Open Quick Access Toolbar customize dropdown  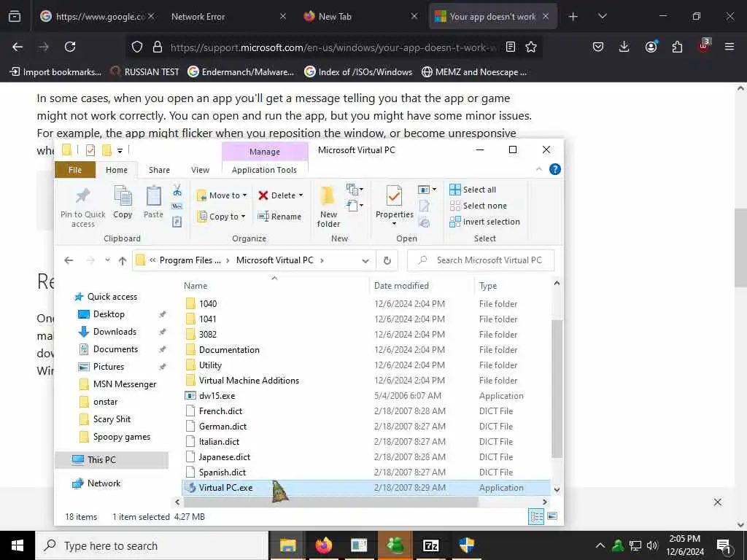120,151
